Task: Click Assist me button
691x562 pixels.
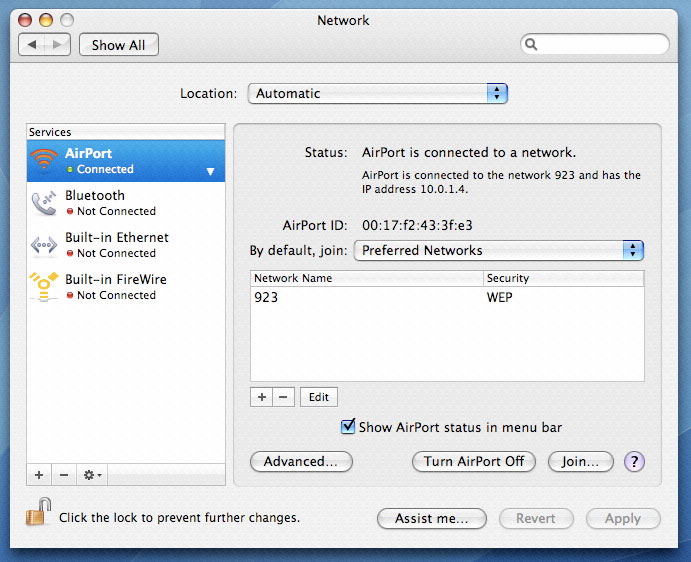Action: click(x=431, y=518)
